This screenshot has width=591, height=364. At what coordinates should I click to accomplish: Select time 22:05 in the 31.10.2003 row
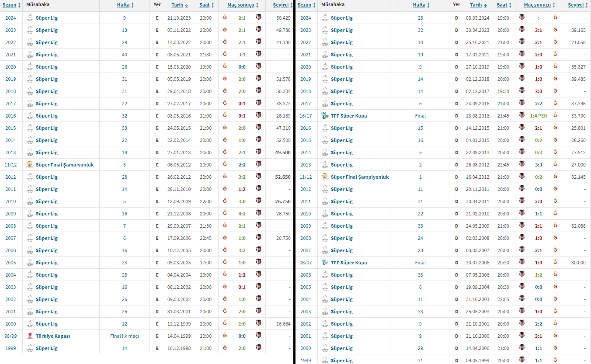click(x=503, y=299)
